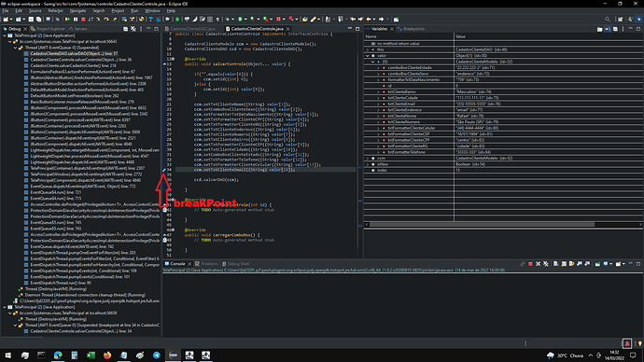Toggle Skip All Breakpoints in toolbar

click(58, 19)
